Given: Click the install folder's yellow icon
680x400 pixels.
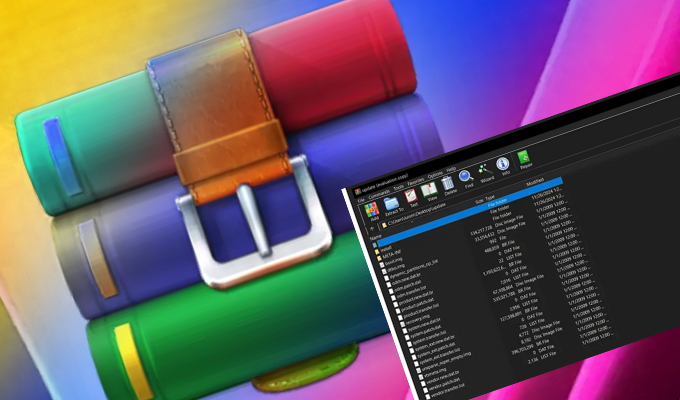Looking at the screenshot, I should point(377,251).
